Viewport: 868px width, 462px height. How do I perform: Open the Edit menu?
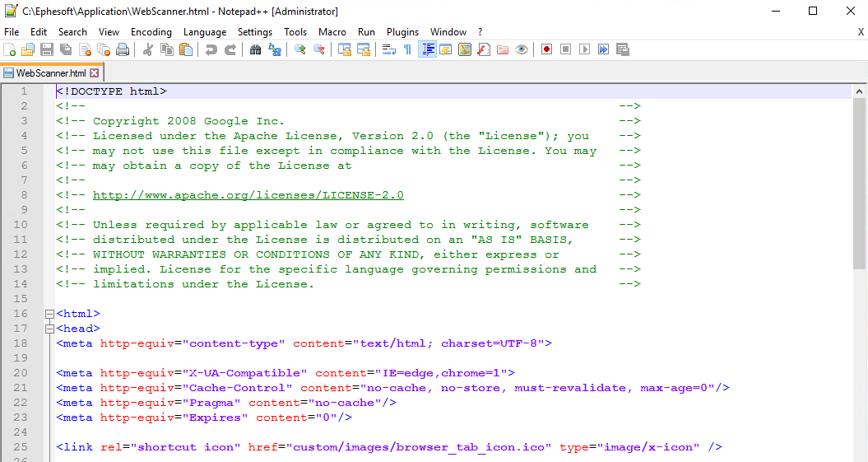[x=39, y=32]
